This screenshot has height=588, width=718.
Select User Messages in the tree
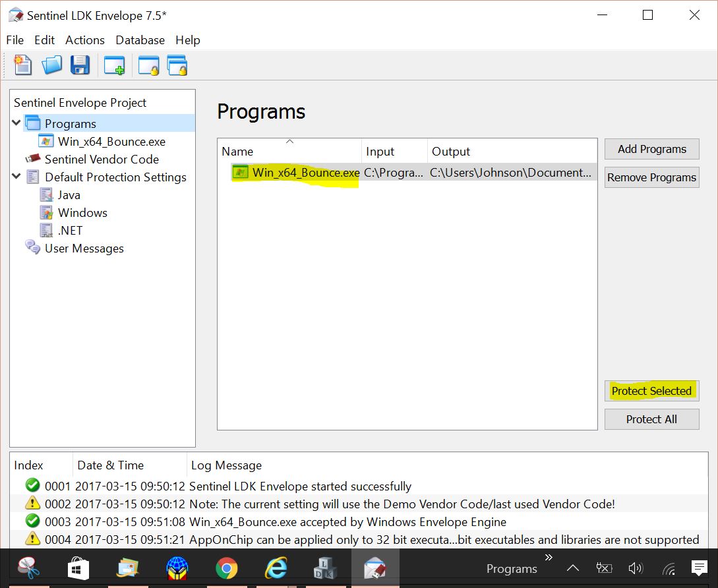pos(84,249)
